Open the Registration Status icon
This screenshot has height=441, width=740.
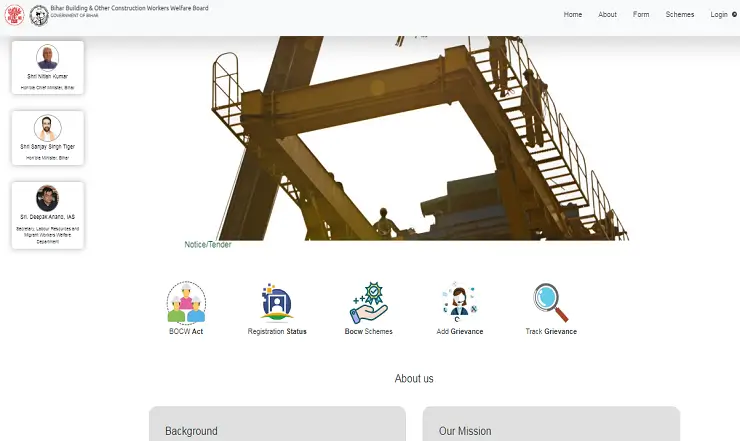pyautogui.click(x=277, y=302)
